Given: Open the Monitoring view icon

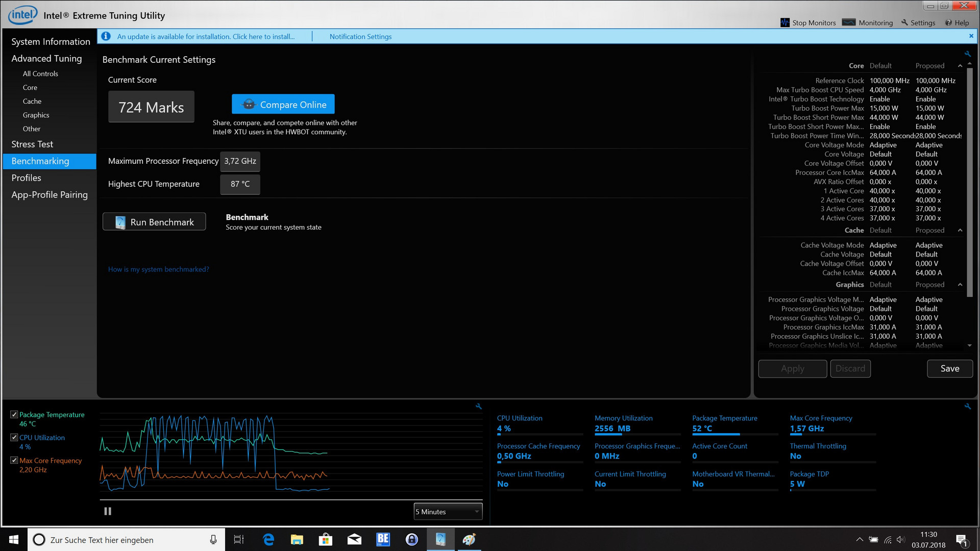Looking at the screenshot, I should pyautogui.click(x=849, y=22).
